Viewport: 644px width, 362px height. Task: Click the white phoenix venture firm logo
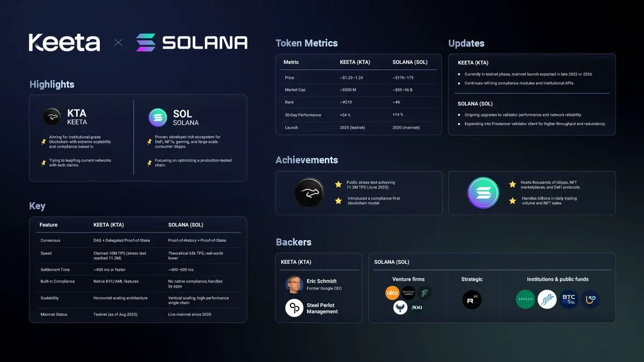400,307
